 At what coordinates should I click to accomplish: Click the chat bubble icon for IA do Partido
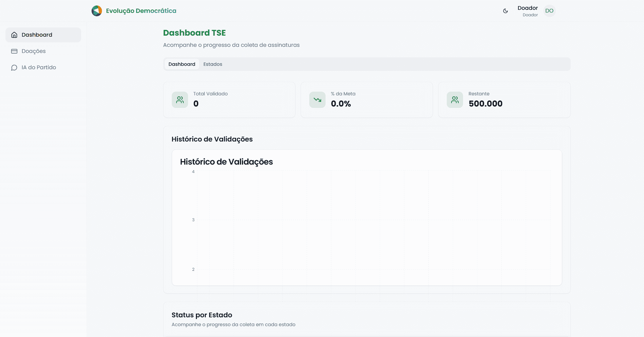pyautogui.click(x=14, y=68)
